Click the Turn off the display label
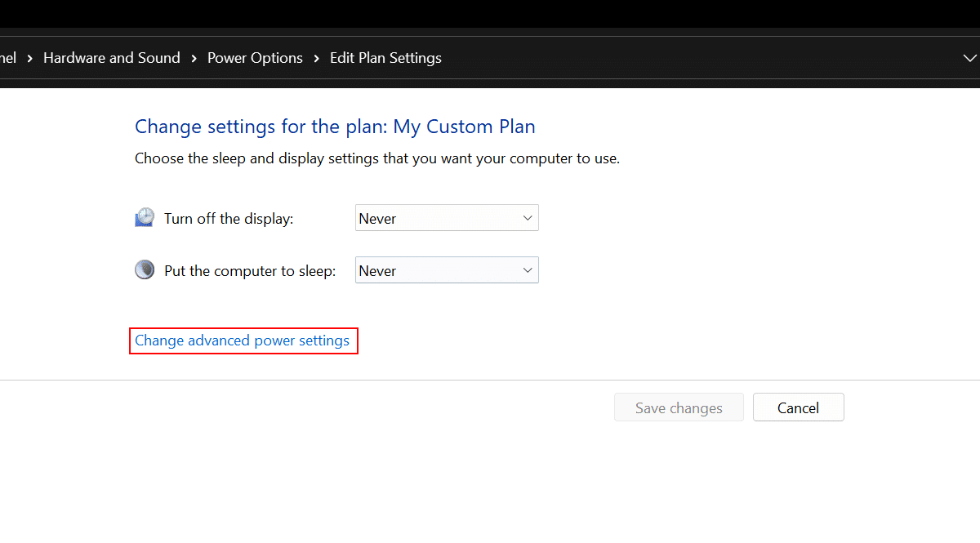This screenshot has height=543, width=980. pos(229,219)
